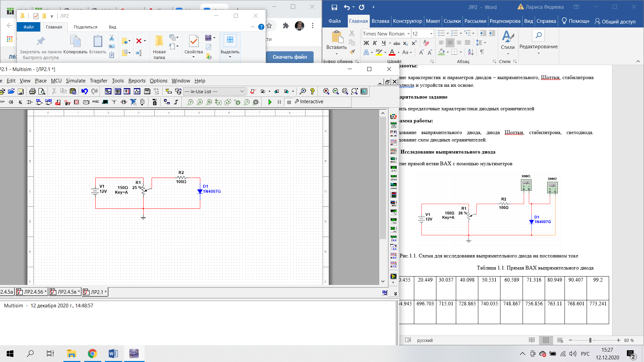The width and height of the screenshot is (644, 362).
Task: Toggle strikethrough abc in Word
Action: 397,43
